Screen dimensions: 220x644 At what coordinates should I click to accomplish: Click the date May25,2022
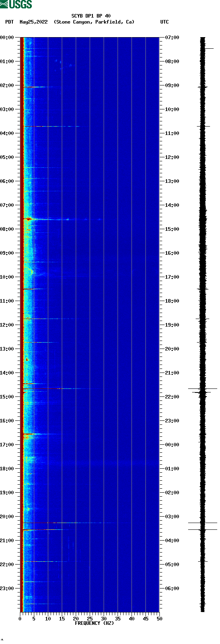point(33,22)
